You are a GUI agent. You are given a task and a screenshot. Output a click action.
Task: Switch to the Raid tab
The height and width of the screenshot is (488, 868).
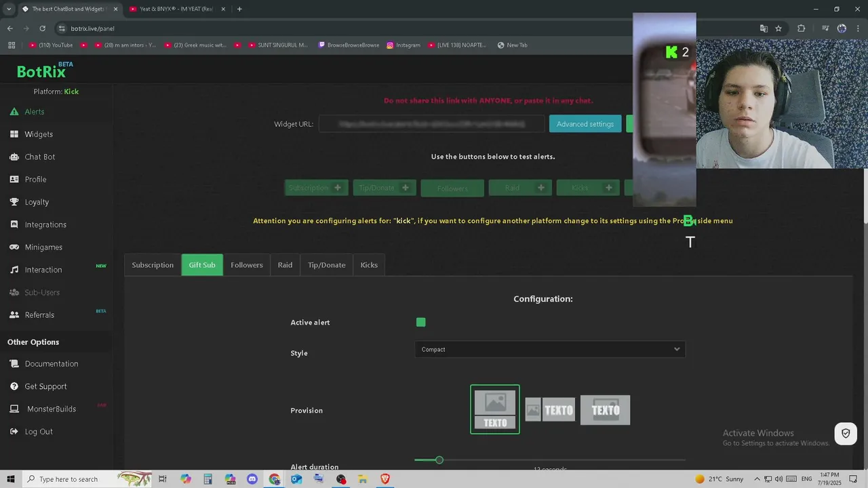tap(285, 265)
